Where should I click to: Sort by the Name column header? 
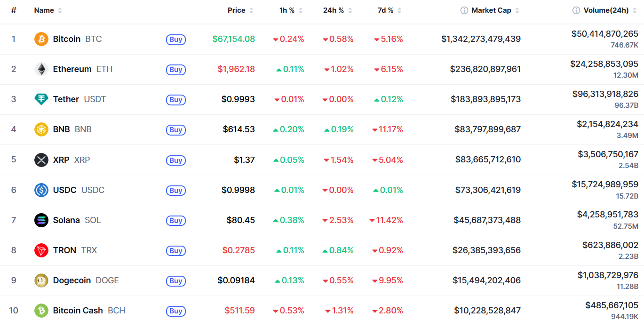[x=48, y=10]
